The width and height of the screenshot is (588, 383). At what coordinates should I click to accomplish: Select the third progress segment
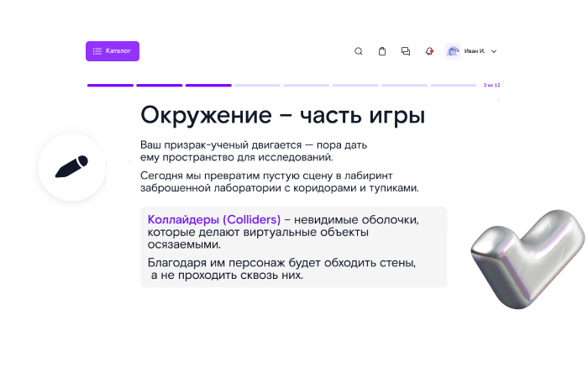point(208,85)
